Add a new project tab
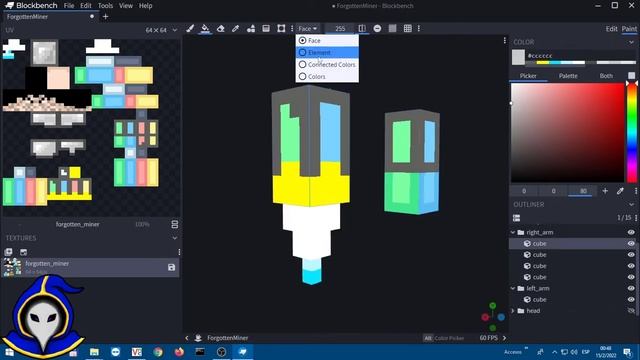 click(105, 17)
